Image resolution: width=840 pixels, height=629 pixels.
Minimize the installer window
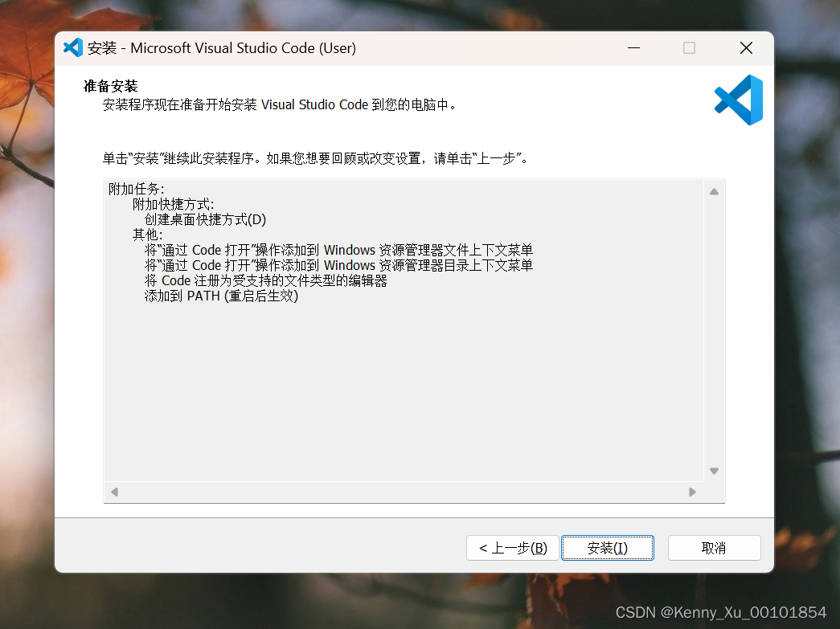tap(633, 47)
